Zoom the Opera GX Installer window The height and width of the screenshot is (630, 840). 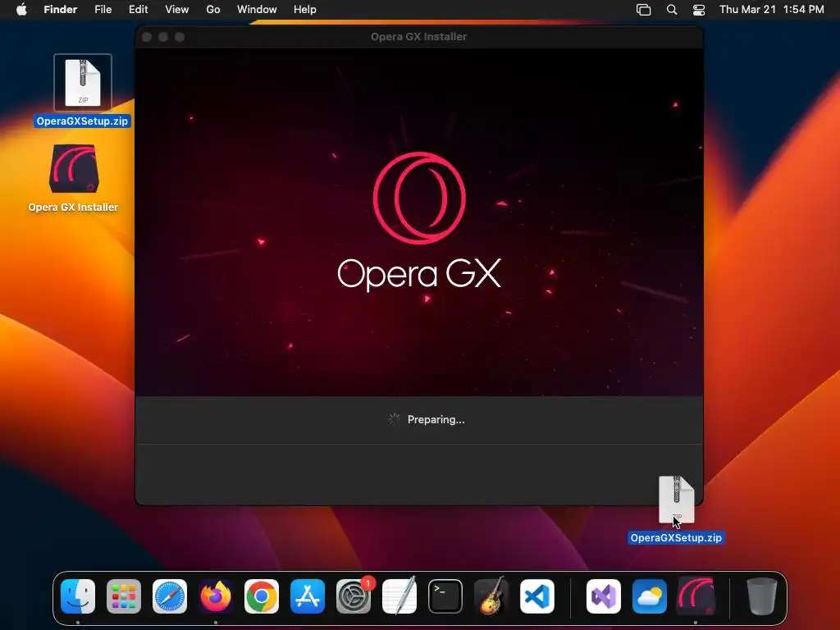[180, 36]
